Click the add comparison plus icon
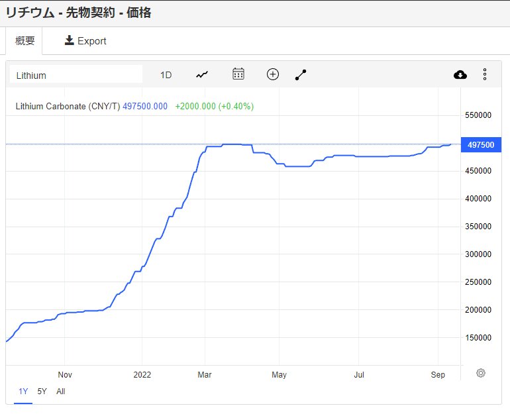 coord(273,74)
